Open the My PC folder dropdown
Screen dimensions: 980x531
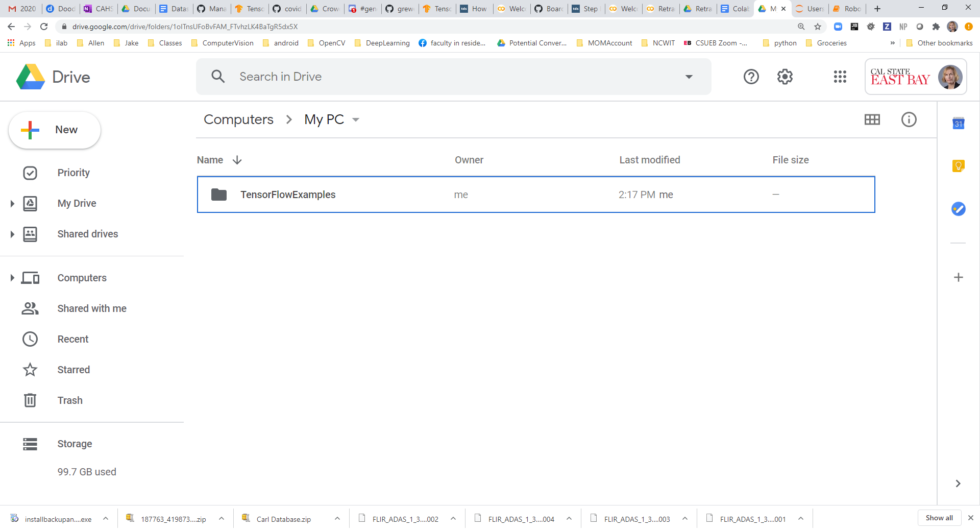click(356, 119)
